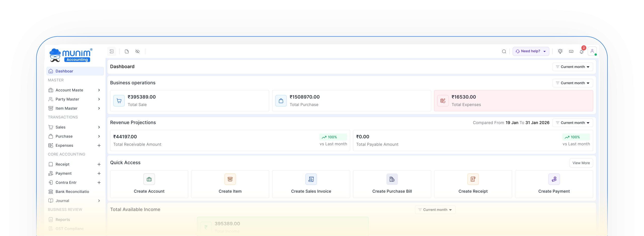Click the Total Expenses icon
The image size is (644, 236).
[x=443, y=101]
